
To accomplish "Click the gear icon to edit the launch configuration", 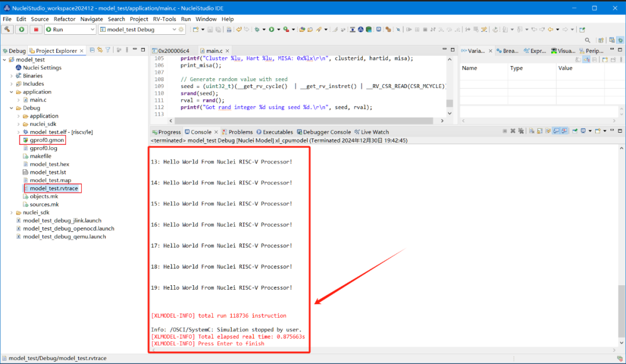I will click(x=181, y=30).
